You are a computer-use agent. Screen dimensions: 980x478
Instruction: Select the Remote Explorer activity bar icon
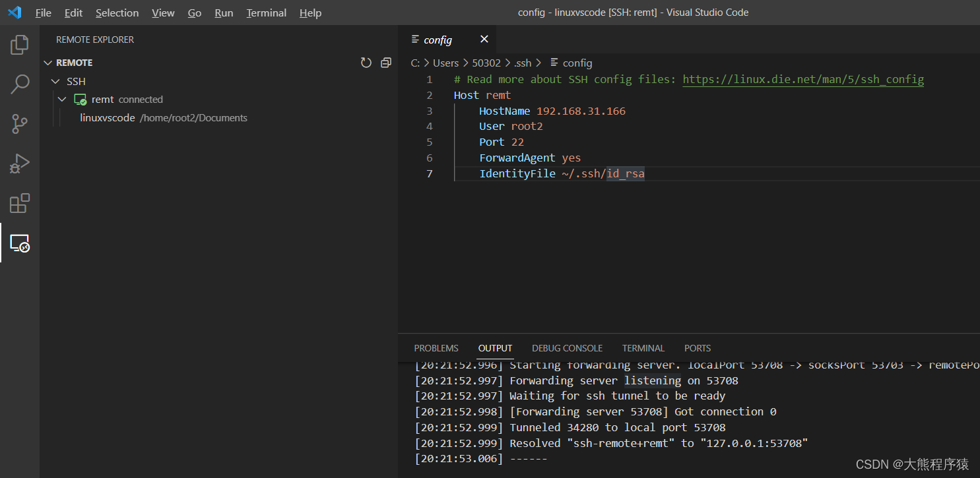point(20,243)
